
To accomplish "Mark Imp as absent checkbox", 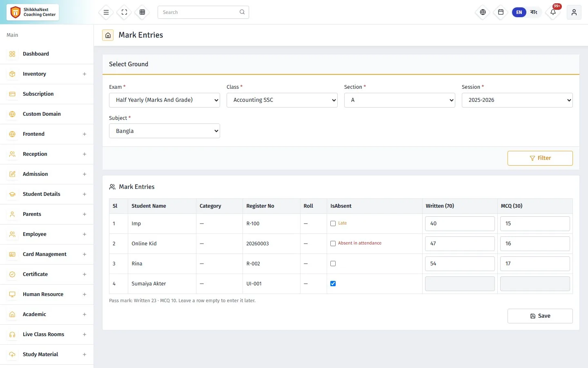I will point(333,224).
